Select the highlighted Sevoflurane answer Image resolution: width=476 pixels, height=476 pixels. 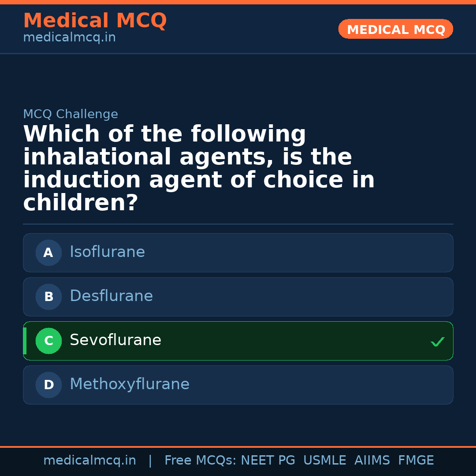238,341
